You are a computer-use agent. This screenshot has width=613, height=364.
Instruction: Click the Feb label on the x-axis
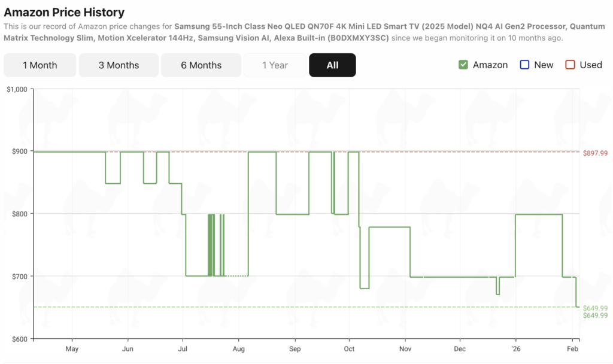[x=572, y=348]
